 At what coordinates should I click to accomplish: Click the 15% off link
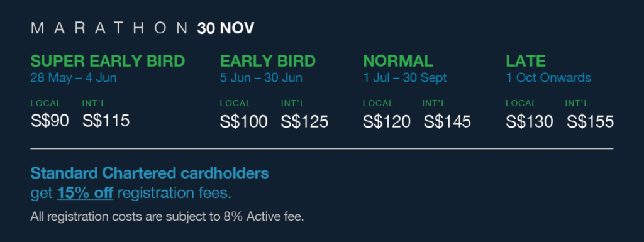pos(85,193)
